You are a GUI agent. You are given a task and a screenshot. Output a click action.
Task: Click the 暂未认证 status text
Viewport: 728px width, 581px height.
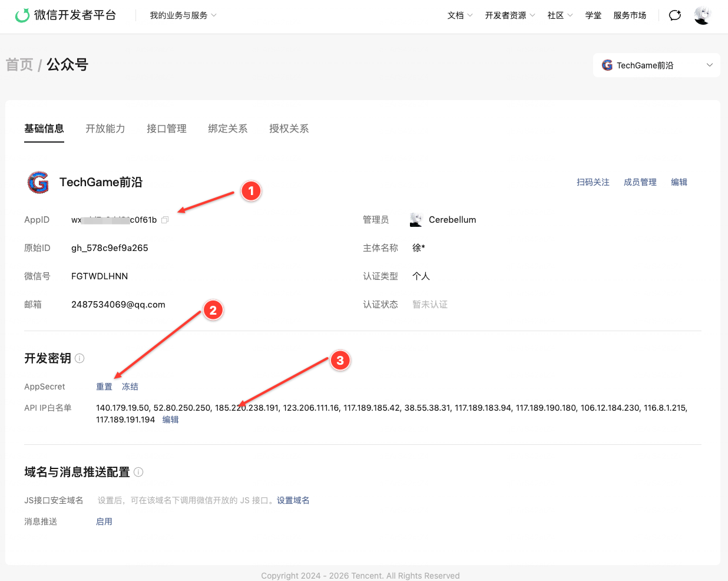(430, 305)
